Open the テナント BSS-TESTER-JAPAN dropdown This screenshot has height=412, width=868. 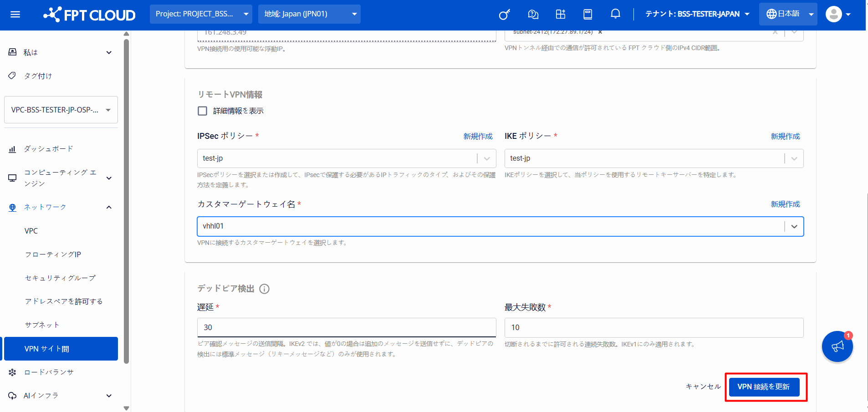pyautogui.click(x=697, y=14)
